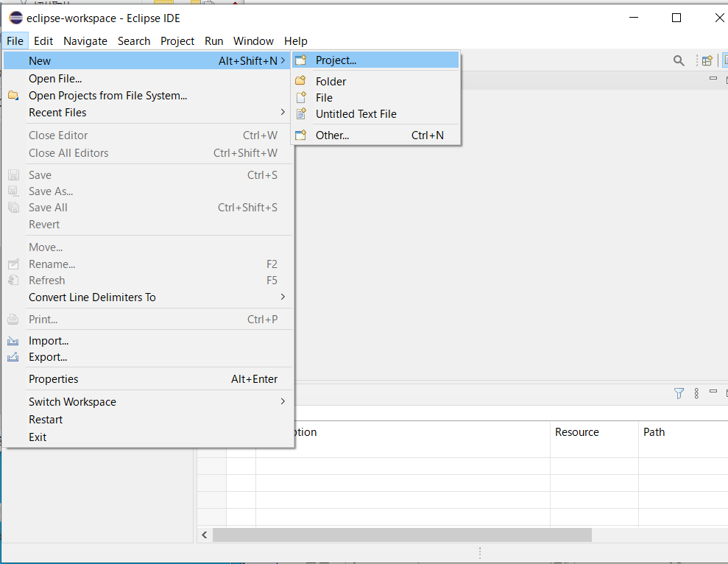Click the Eclipse logo in title bar

15,18
